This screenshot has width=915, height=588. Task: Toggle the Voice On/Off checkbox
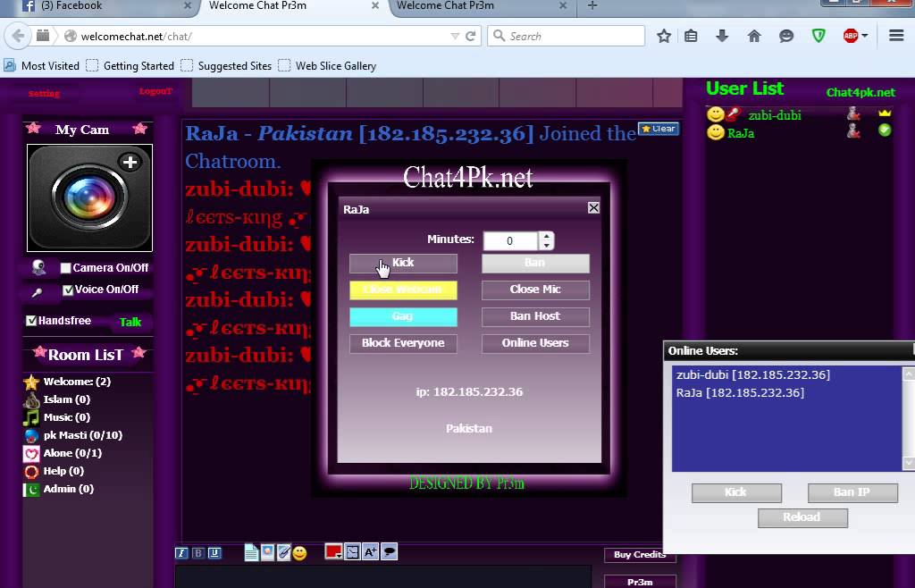click(x=68, y=290)
